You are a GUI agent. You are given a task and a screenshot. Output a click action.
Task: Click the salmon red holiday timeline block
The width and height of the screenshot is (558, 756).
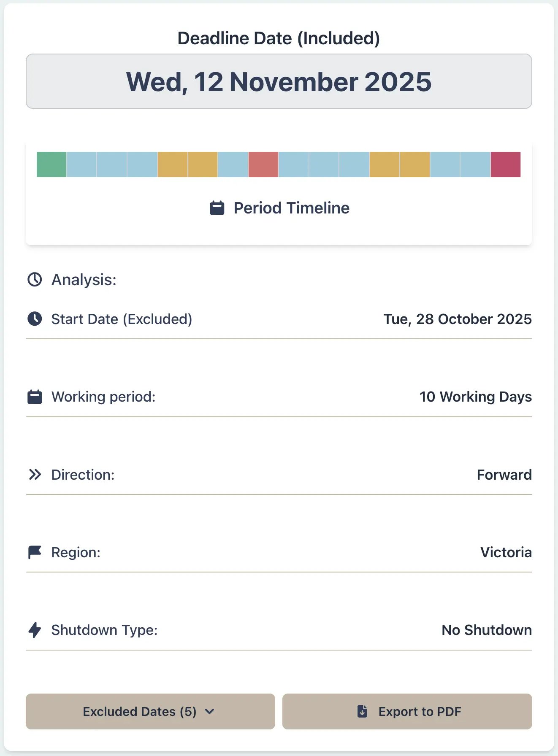pos(263,165)
